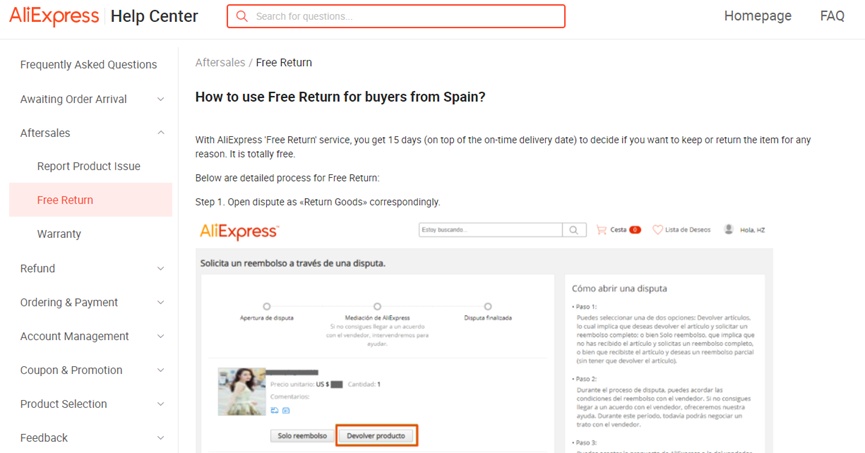
Task: Click Solicita un reembolso heading text
Action: tap(292, 264)
